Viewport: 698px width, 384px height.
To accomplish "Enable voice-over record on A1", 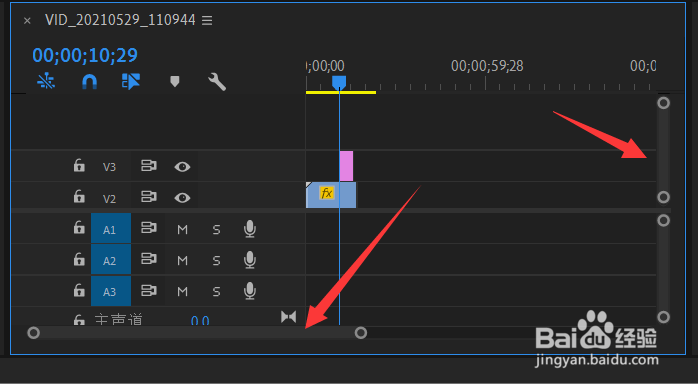I will click(250, 229).
